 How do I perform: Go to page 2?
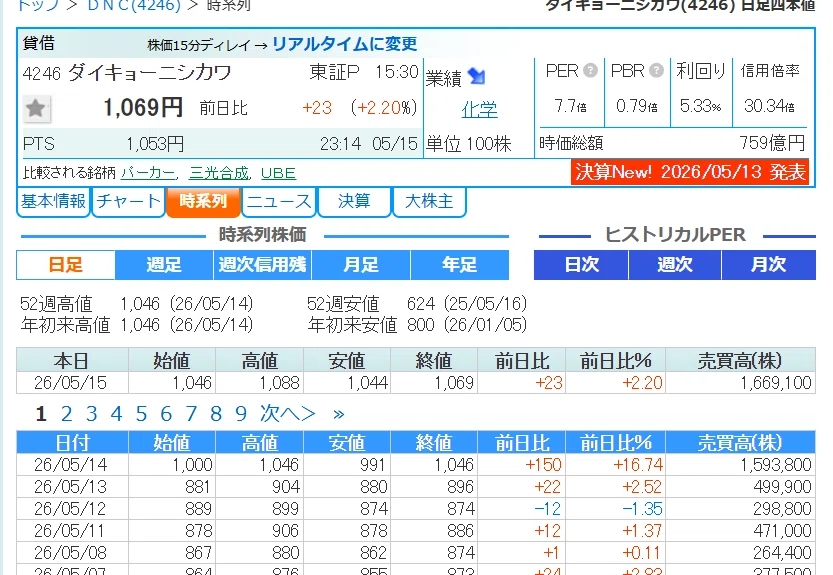pos(66,413)
